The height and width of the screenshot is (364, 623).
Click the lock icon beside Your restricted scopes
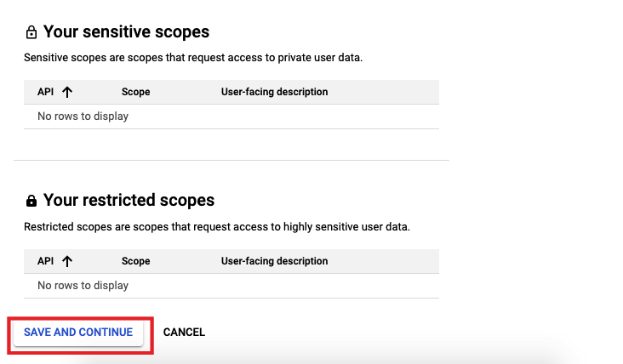click(x=31, y=201)
